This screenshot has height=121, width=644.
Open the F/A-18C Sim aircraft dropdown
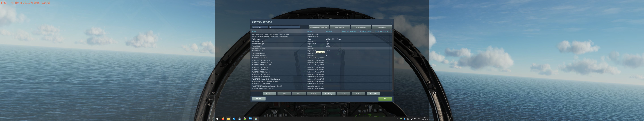click(260, 27)
